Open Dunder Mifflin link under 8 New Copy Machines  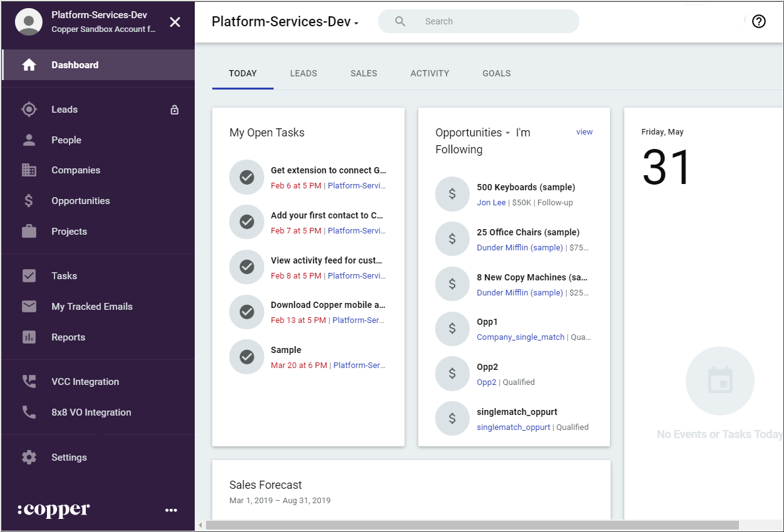coord(520,293)
